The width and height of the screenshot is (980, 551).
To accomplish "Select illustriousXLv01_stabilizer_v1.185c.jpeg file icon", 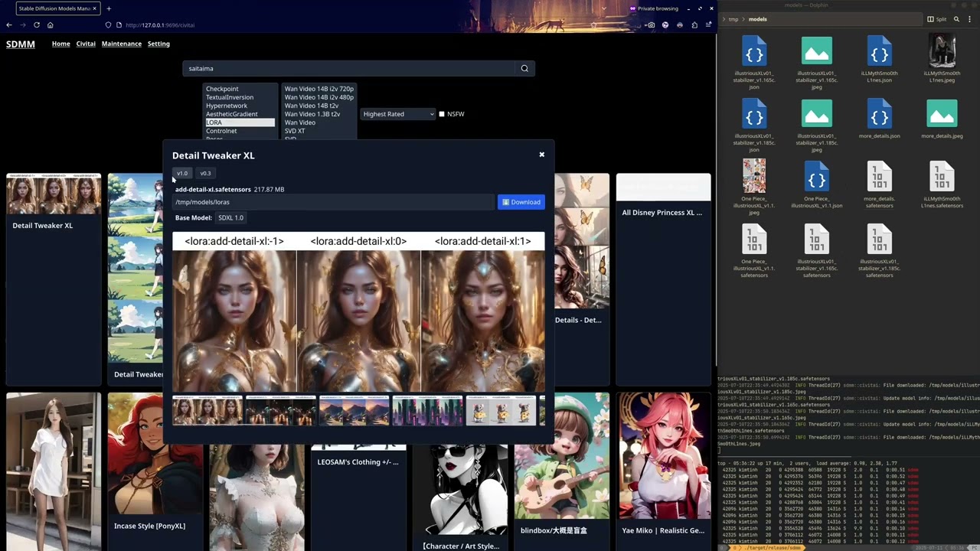I will pyautogui.click(x=817, y=114).
